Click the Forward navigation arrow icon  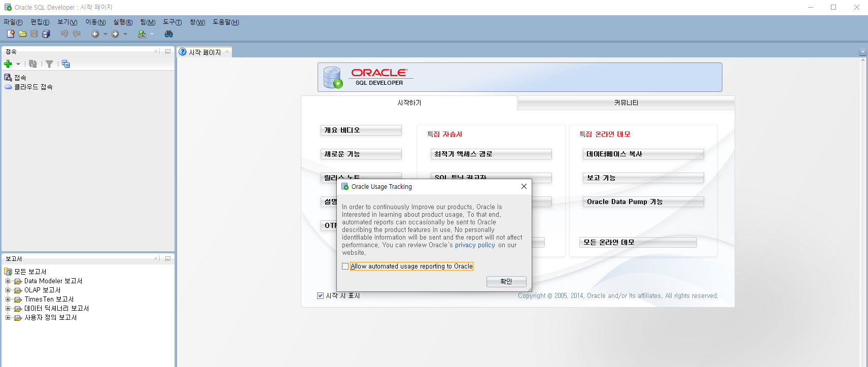click(x=115, y=34)
